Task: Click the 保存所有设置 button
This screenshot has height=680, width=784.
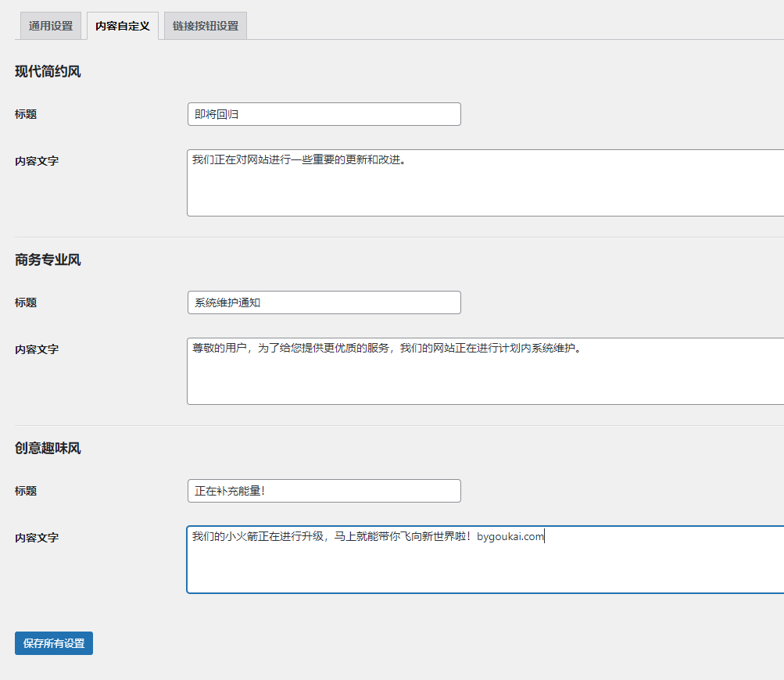Action: pyautogui.click(x=54, y=643)
